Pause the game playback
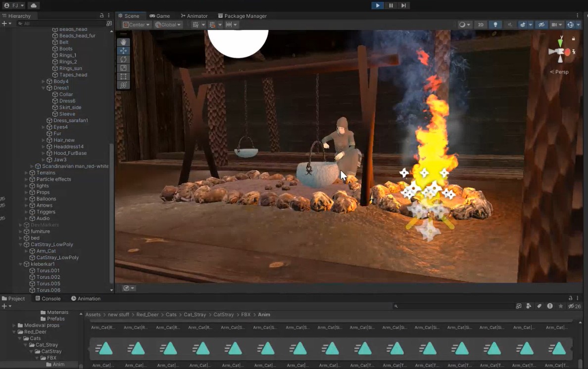Viewport: 588px width, 369px height. pyautogui.click(x=391, y=5)
